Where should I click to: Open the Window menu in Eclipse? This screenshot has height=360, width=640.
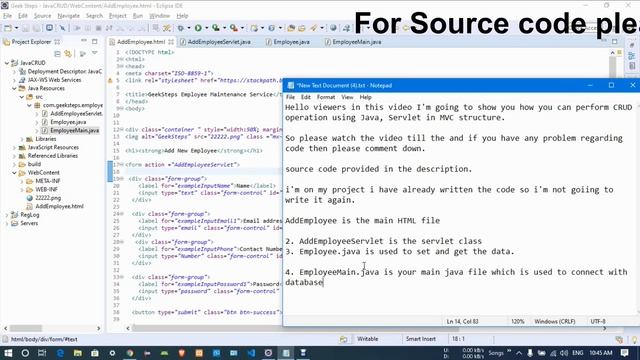[160, 16]
